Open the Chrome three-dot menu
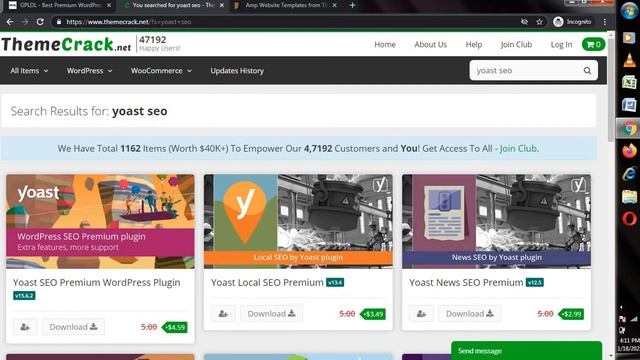 pyautogui.click(x=604, y=22)
